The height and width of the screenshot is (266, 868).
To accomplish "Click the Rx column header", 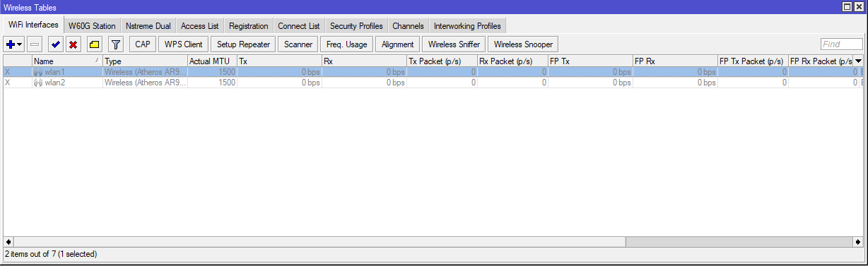I will coord(364,61).
